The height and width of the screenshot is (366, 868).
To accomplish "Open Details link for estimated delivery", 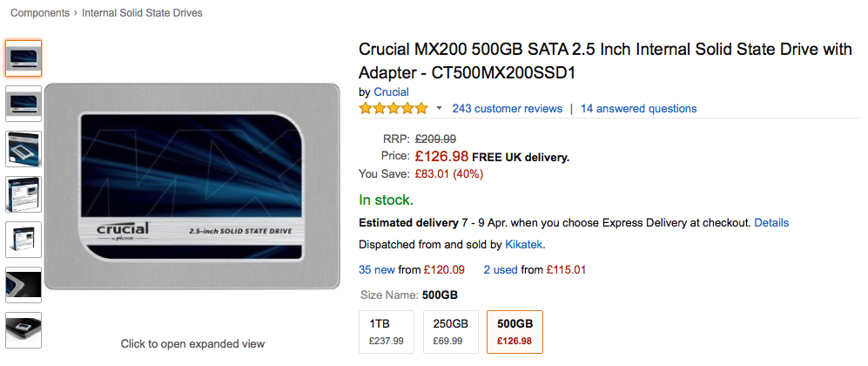I will [771, 223].
